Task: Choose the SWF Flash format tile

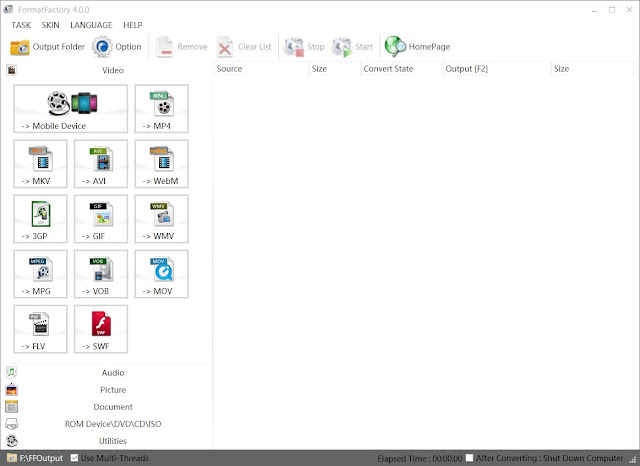Action: click(101, 329)
